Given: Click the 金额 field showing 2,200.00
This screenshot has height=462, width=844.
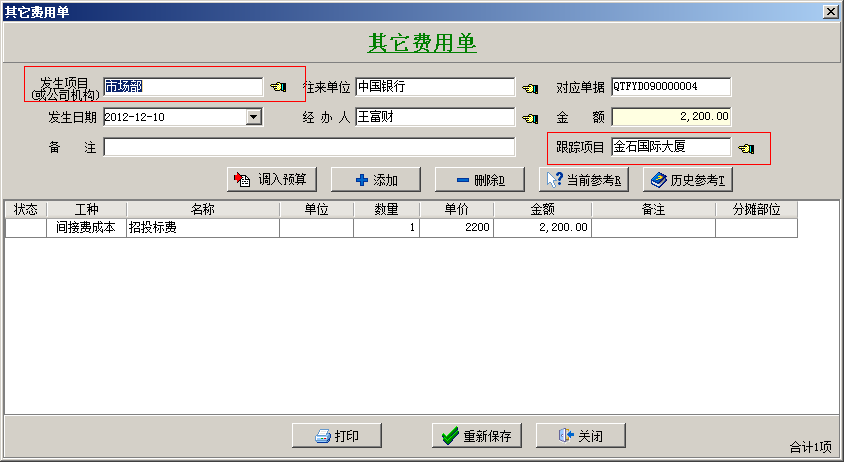Looking at the screenshot, I should click(671, 117).
